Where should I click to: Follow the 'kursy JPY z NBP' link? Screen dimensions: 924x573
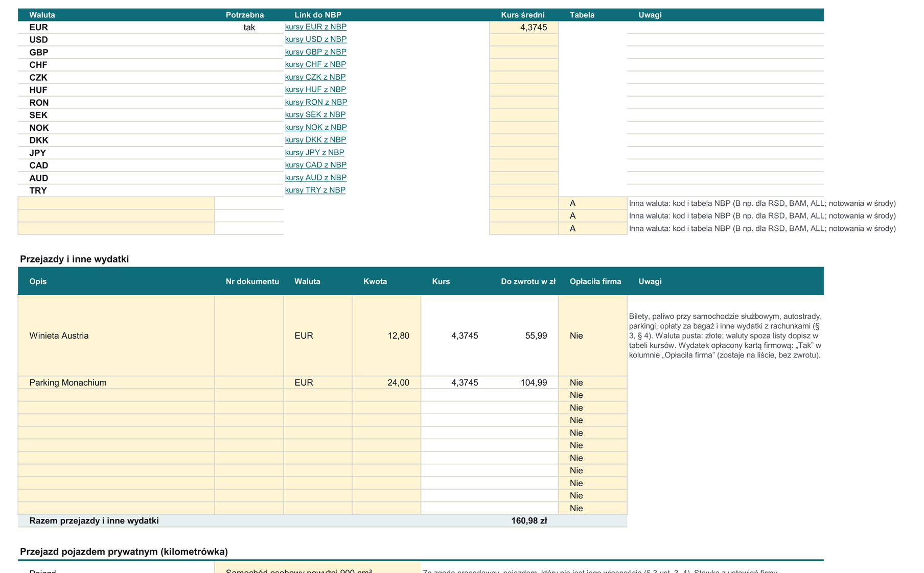(x=314, y=152)
